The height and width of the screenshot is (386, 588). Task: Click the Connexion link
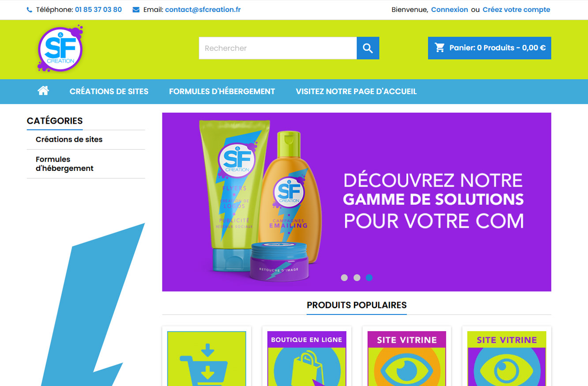(449, 10)
